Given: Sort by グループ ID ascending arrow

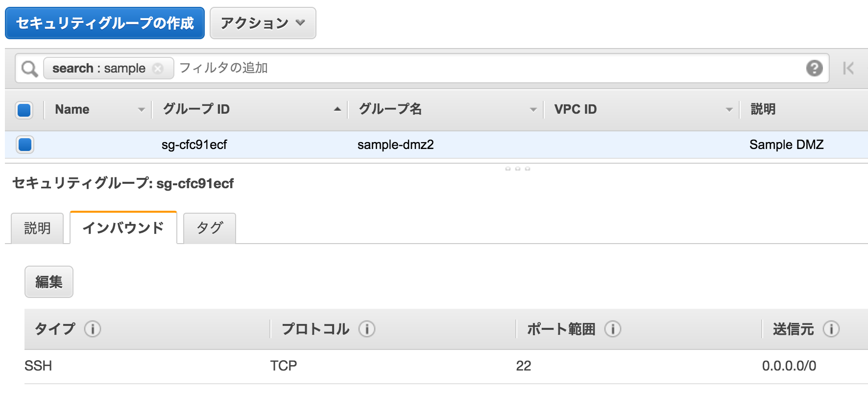Looking at the screenshot, I should [x=337, y=109].
